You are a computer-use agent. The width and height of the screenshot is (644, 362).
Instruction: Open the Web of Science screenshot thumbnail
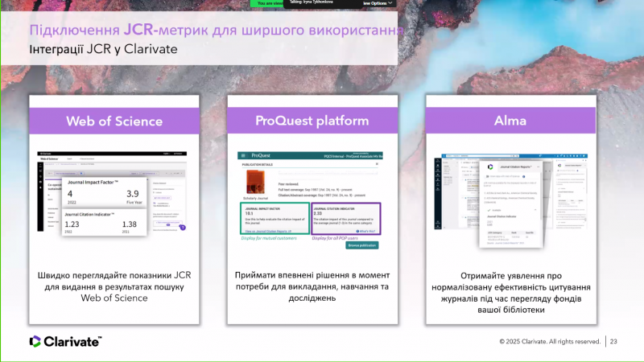point(112,193)
